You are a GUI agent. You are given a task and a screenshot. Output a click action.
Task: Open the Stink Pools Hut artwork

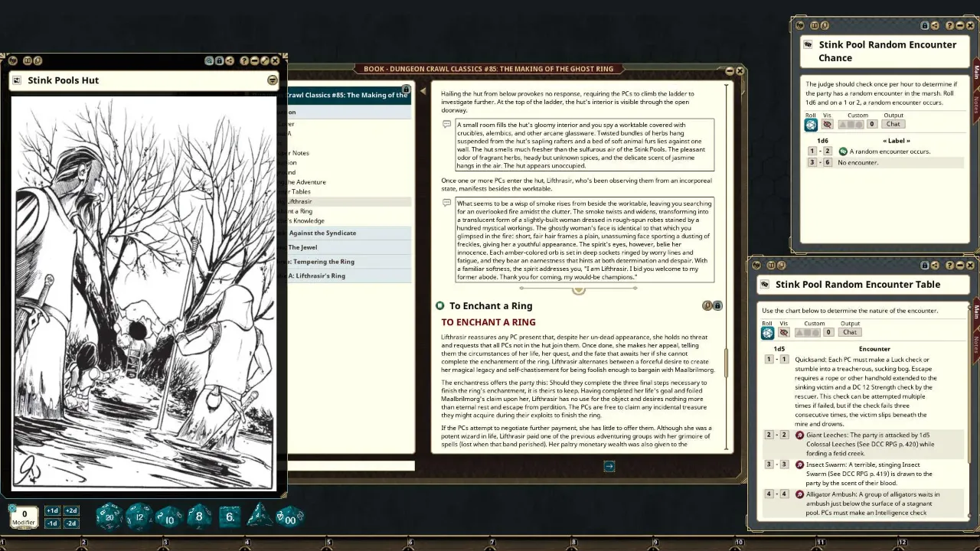[x=144, y=293]
